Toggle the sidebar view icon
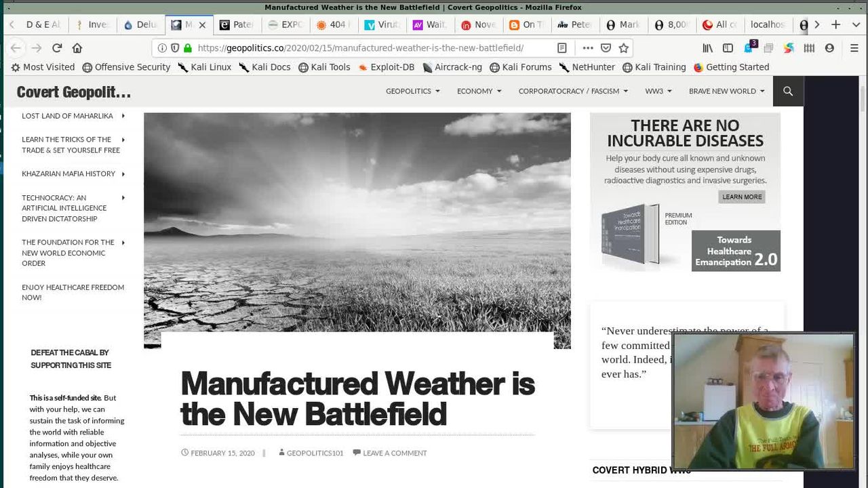Image resolution: width=868 pixels, height=488 pixels. pyautogui.click(x=728, y=48)
